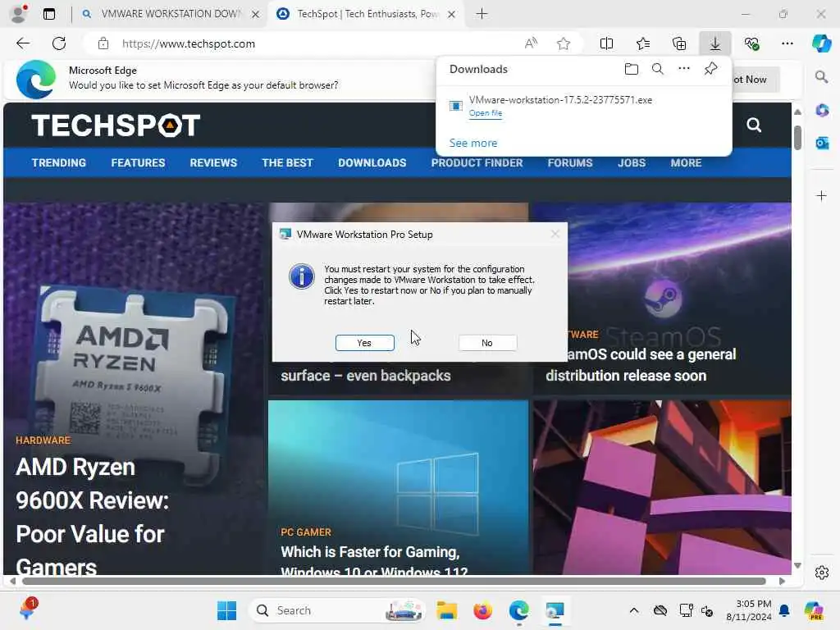
Task: Open File Explorer from taskbar
Action: pyautogui.click(x=447, y=610)
